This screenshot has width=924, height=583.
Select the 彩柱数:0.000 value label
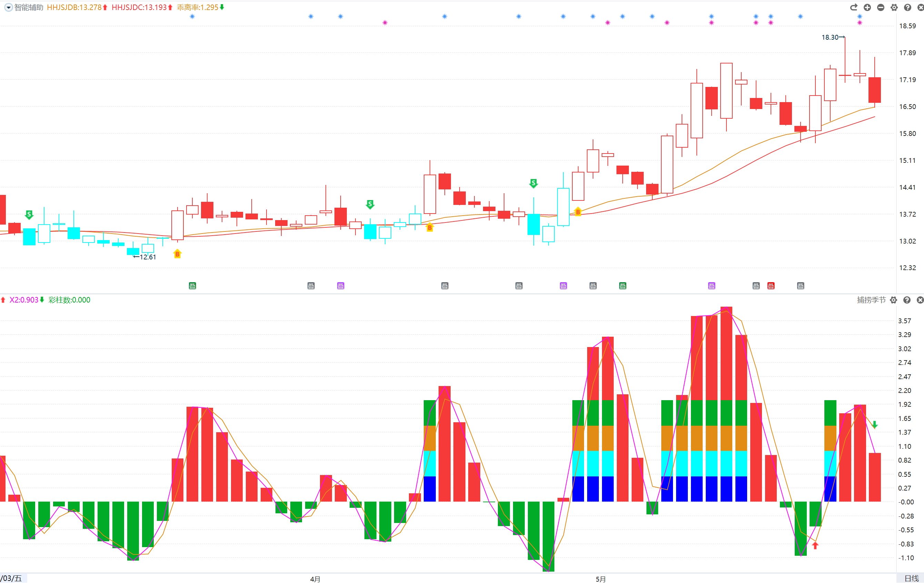coord(69,300)
